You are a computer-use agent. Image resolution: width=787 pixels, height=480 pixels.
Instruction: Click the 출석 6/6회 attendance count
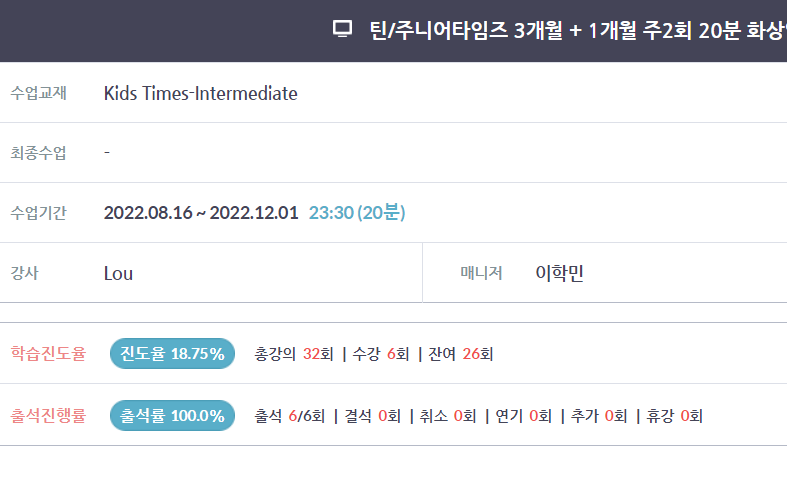point(290,416)
